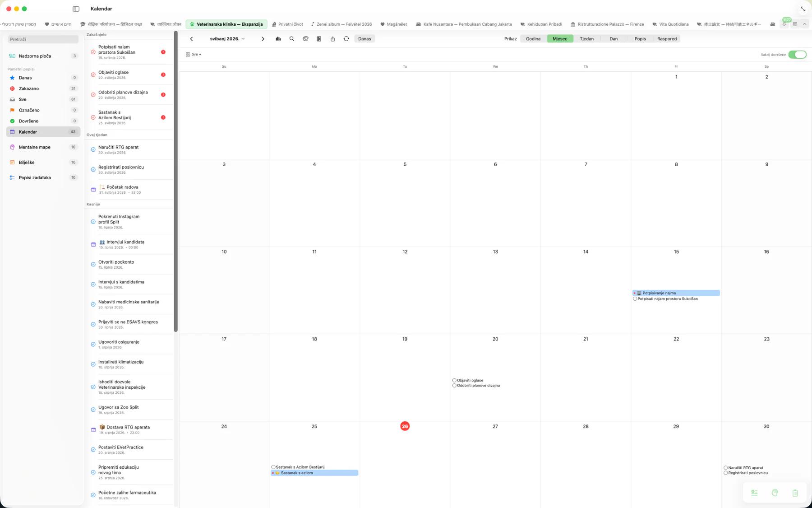Open search magnifier in calendar toolbar

(x=292, y=39)
